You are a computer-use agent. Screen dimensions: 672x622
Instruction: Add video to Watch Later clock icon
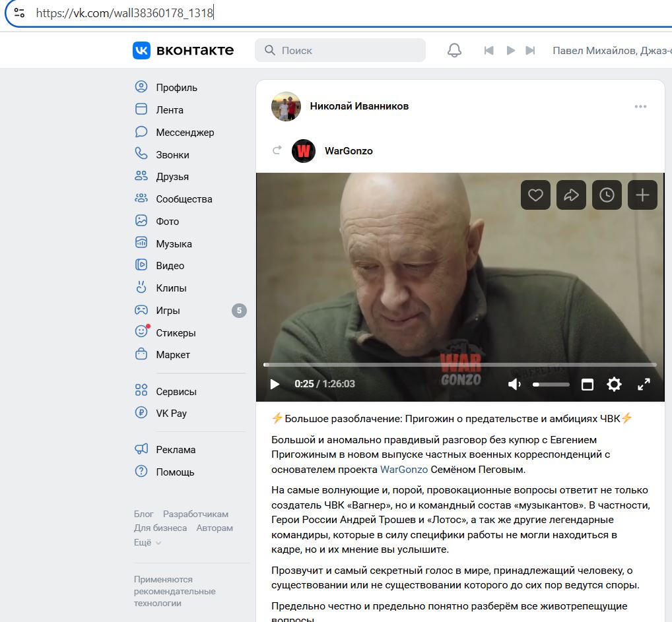[x=607, y=195]
